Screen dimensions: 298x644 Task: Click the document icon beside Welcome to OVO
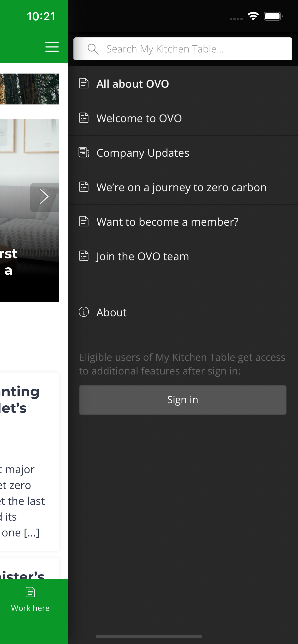(84, 118)
